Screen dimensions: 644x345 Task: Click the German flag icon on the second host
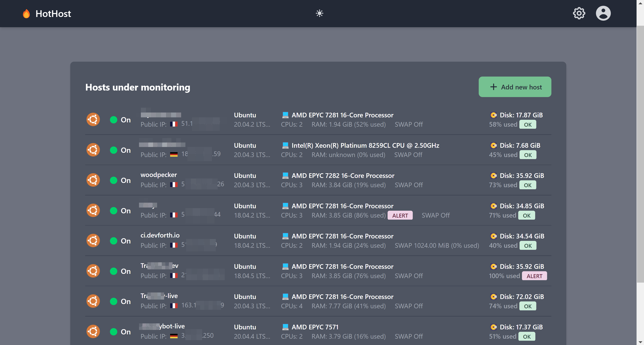tap(174, 154)
